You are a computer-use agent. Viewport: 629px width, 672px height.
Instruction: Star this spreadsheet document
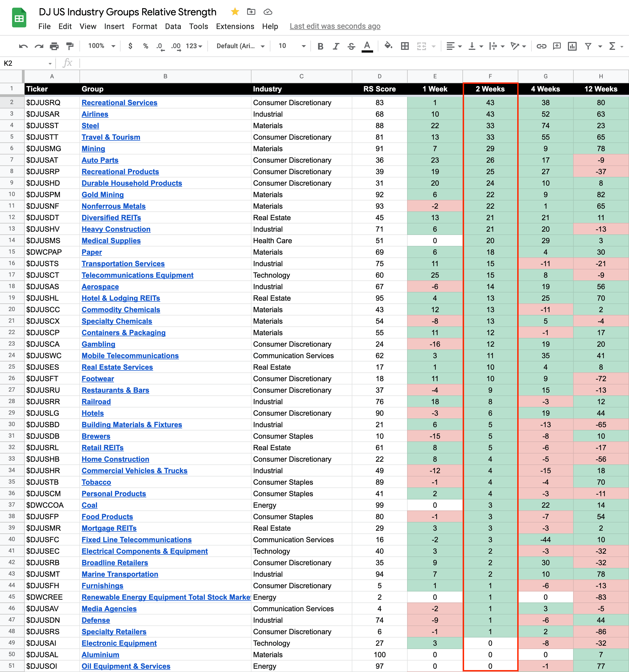click(x=235, y=12)
